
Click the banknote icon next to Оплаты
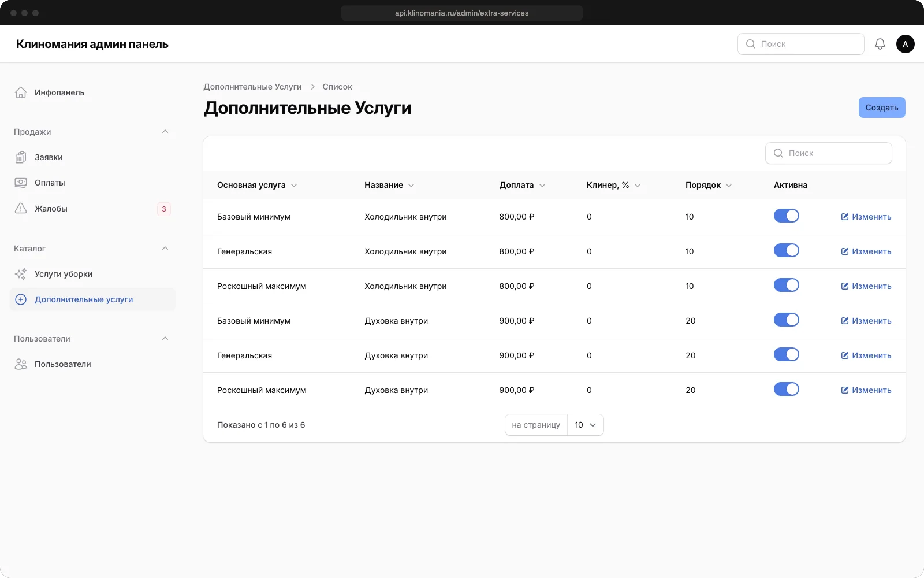point(21,183)
